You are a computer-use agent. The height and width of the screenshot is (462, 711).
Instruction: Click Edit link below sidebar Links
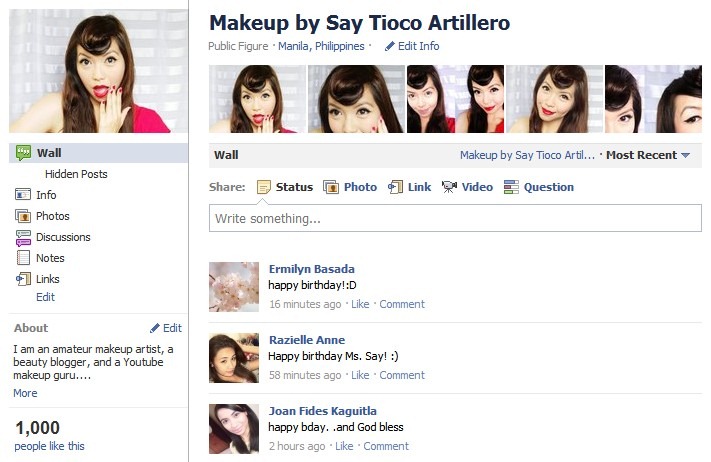pos(45,297)
